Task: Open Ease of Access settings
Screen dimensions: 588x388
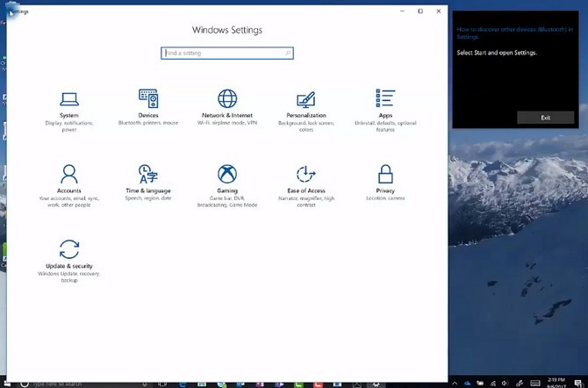Action: pos(305,179)
